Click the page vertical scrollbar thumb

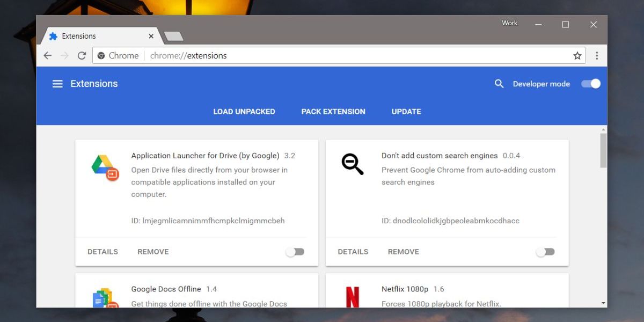603,150
